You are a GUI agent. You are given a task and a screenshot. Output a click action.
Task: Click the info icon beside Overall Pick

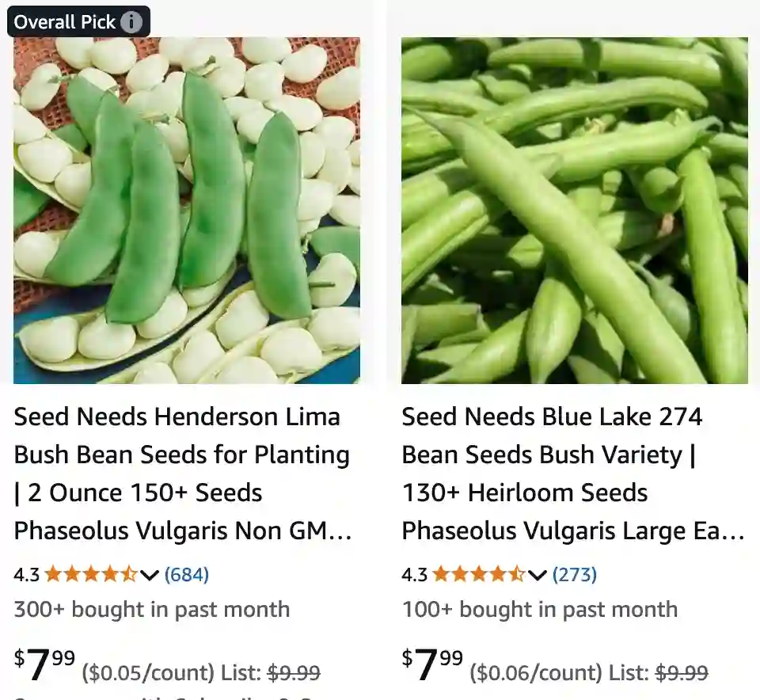(x=131, y=21)
